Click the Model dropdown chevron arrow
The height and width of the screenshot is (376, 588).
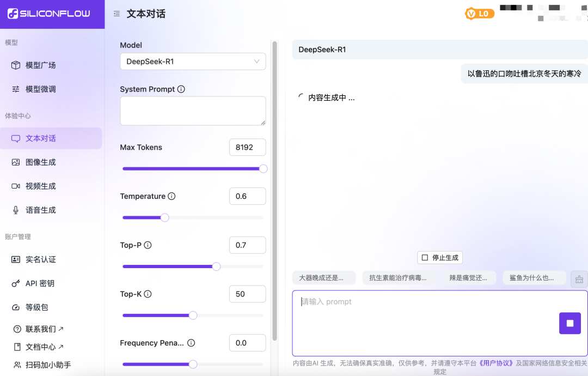(x=257, y=62)
